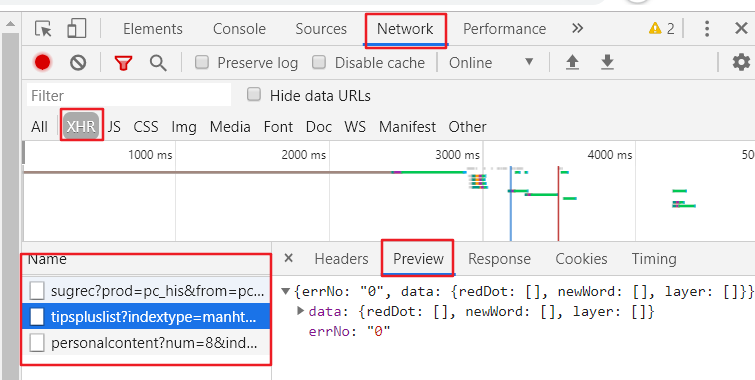Export HAR file with download arrow icon
The height and width of the screenshot is (380, 755).
(608, 63)
